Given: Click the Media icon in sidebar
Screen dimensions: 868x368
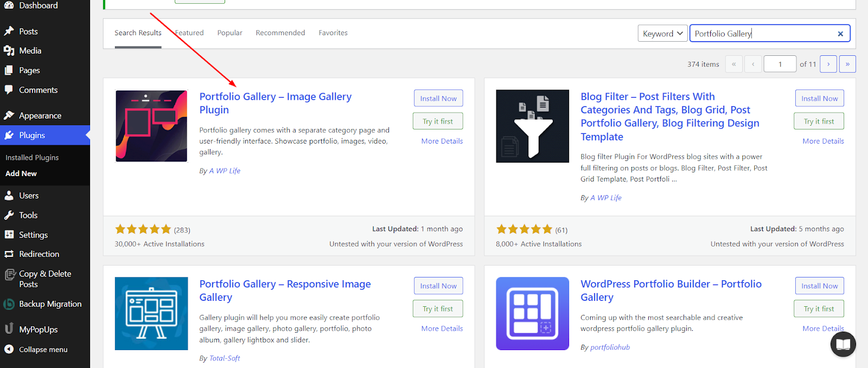Looking at the screenshot, I should [x=9, y=50].
